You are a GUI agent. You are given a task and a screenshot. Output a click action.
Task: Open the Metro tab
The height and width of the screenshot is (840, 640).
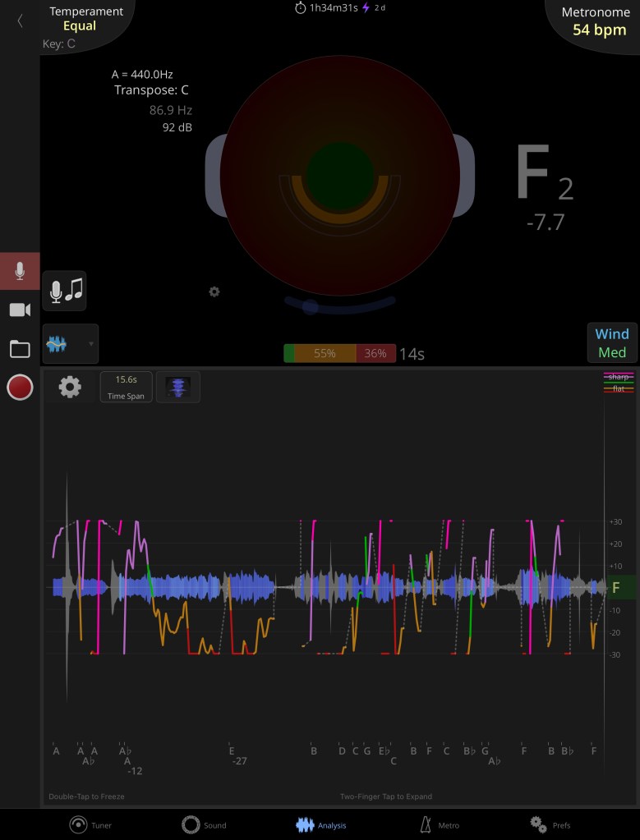[x=439, y=824]
